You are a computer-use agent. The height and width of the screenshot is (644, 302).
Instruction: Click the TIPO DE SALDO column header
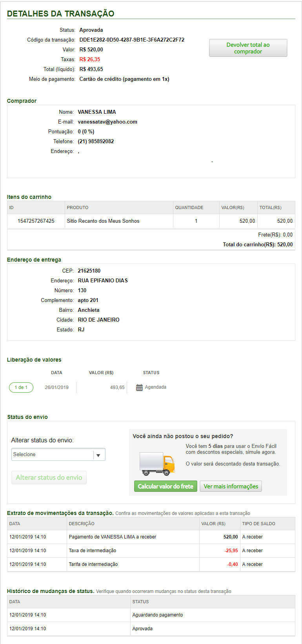pyautogui.click(x=258, y=524)
